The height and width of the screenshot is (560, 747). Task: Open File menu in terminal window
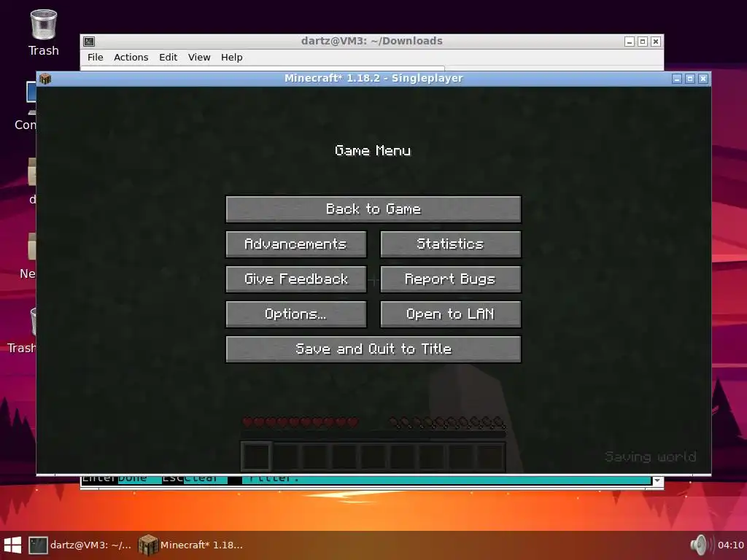pos(96,57)
